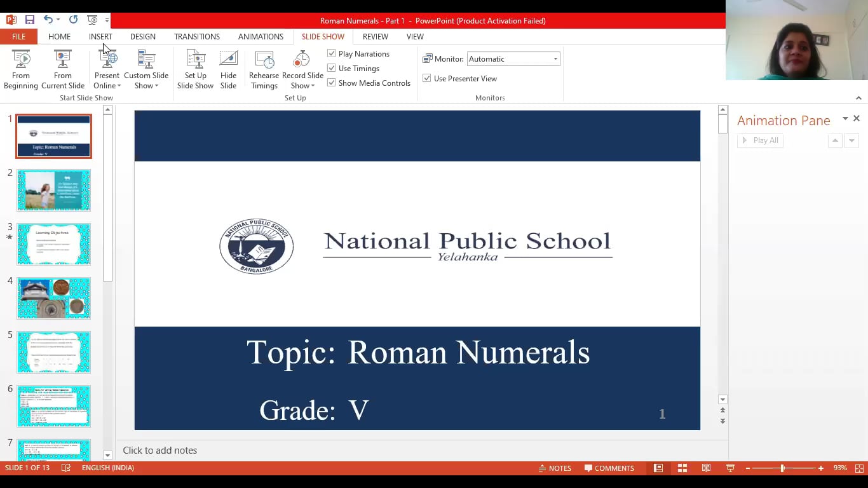Viewport: 868px width, 488px height.
Task: Click Play All in Animation Pane
Action: coord(760,140)
